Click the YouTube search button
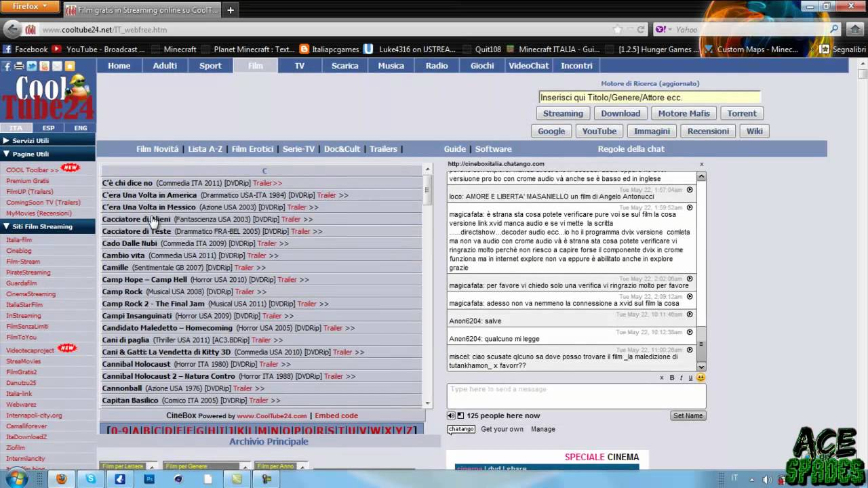This screenshot has height=488, width=868. pos(599,131)
